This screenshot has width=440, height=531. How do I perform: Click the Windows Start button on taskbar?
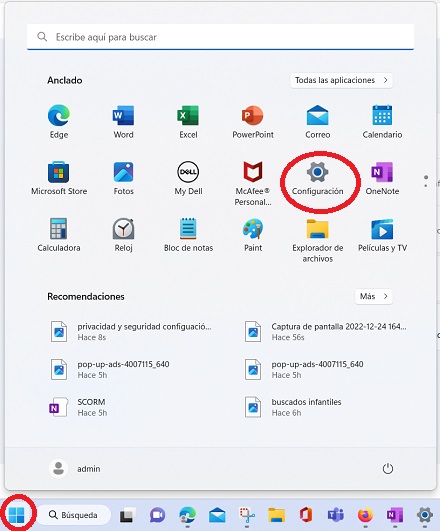coord(17,515)
